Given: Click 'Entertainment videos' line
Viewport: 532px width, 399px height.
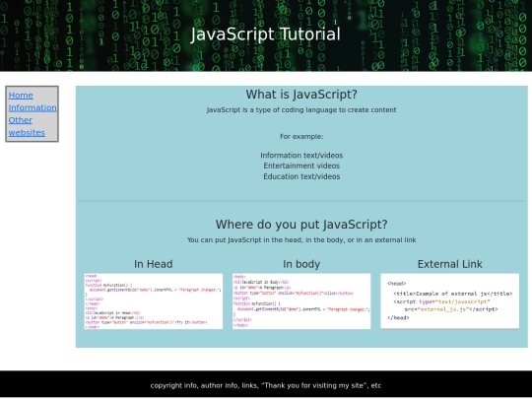Looking at the screenshot, I should tap(301, 166).
